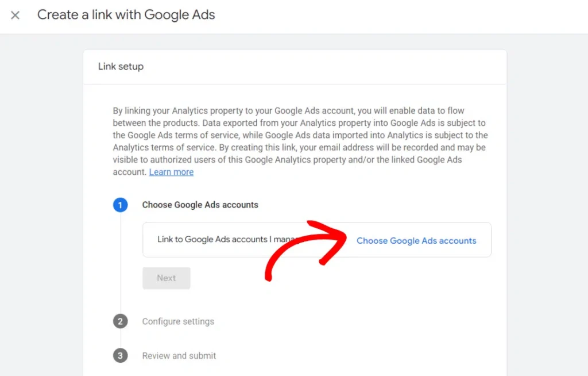The width and height of the screenshot is (588, 376).
Task: Select the Choose Google Ads accounts step heading
Action: click(200, 205)
